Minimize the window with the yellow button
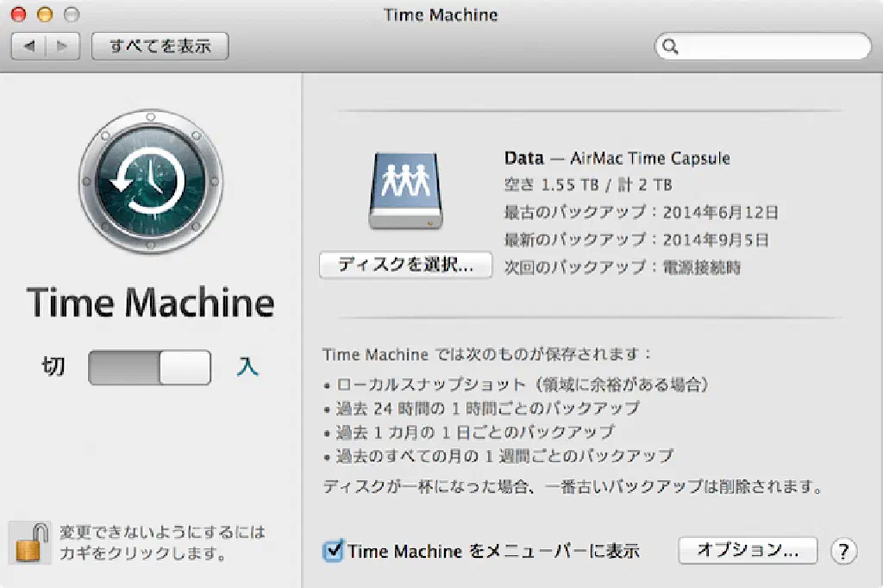Viewport: 883px width, 588px height. tap(45, 15)
